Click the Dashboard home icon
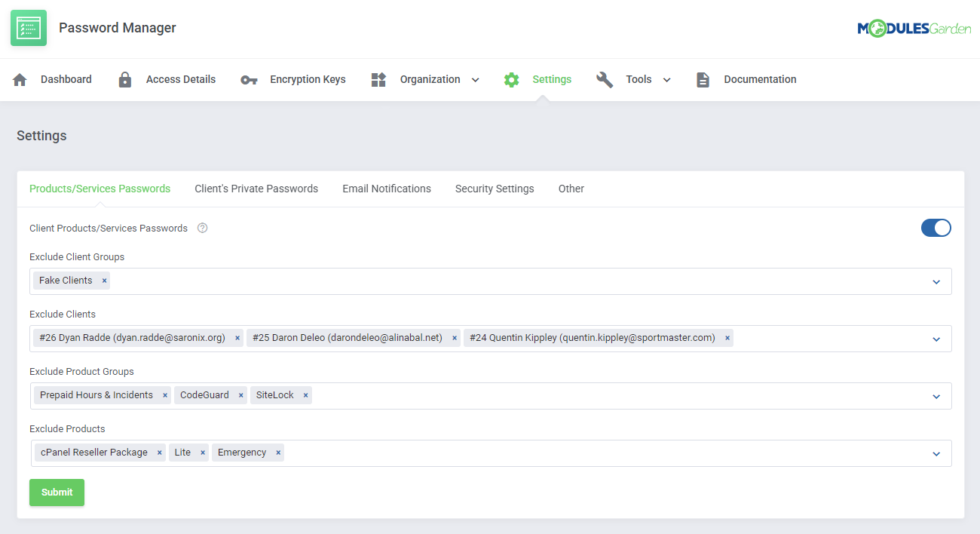 click(x=20, y=80)
